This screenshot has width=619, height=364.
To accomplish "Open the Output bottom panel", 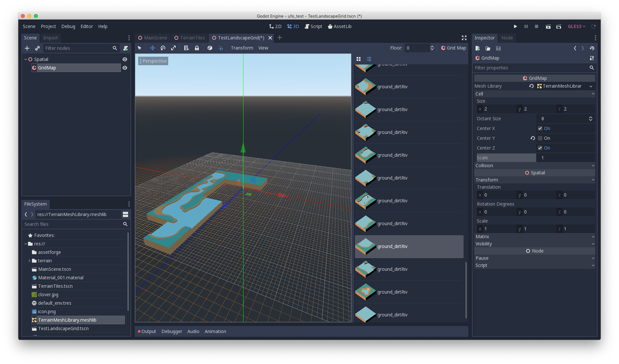I will coord(147,331).
